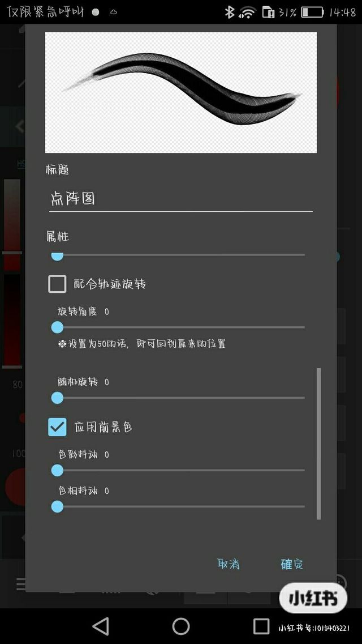Tap the 小红书 watermark logo
362x644 pixels.
[x=313, y=598]
